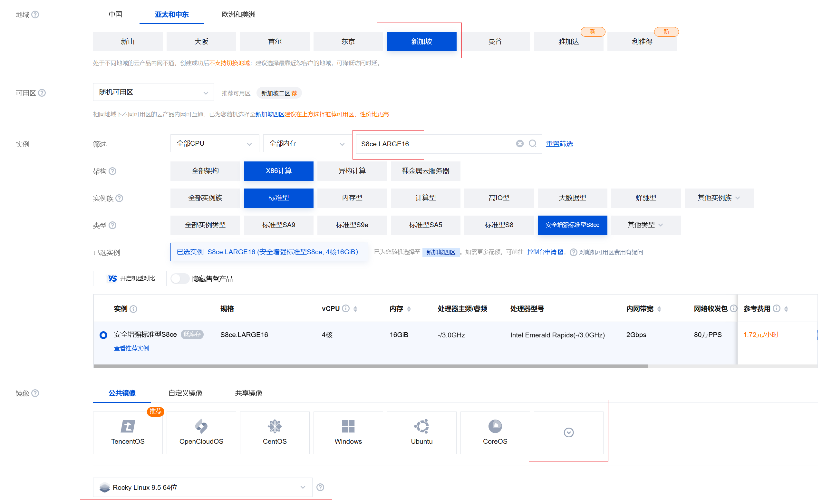Open the 共享镜像 tab
This screenshot has height=504, width=832.
[249, 393]
